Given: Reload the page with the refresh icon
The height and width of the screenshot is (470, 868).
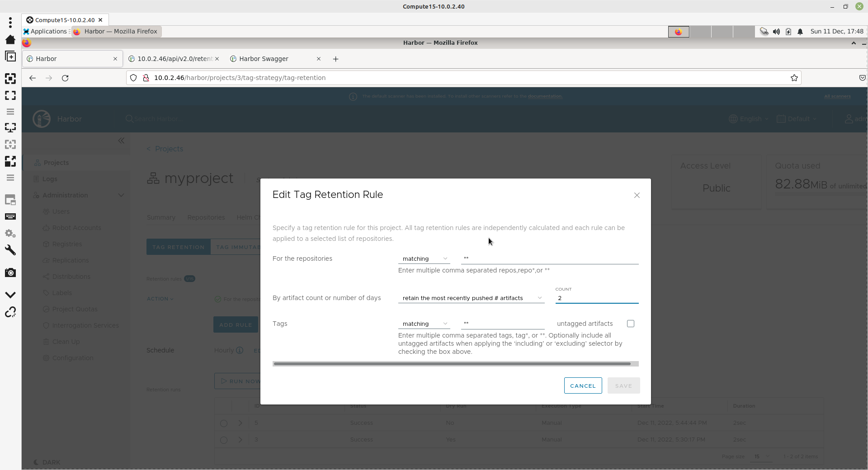Looking at the screenshot, I should pyautogui.click(x=65, y=78).
